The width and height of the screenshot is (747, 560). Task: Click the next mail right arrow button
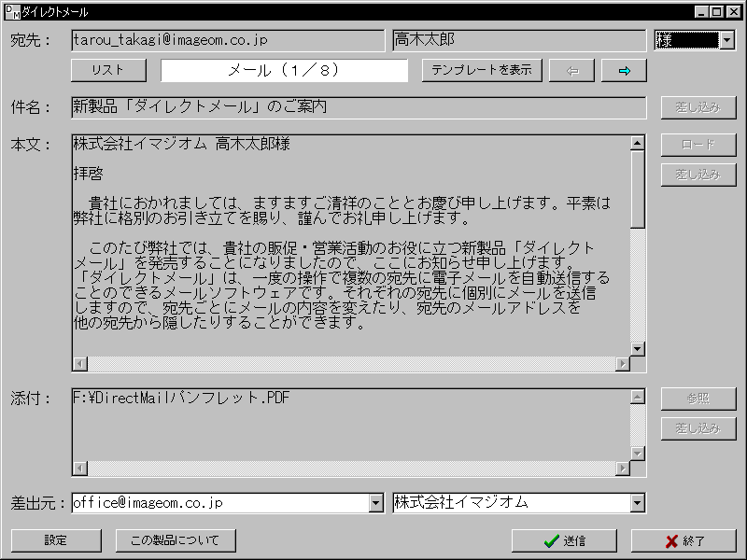pos(624,70)
